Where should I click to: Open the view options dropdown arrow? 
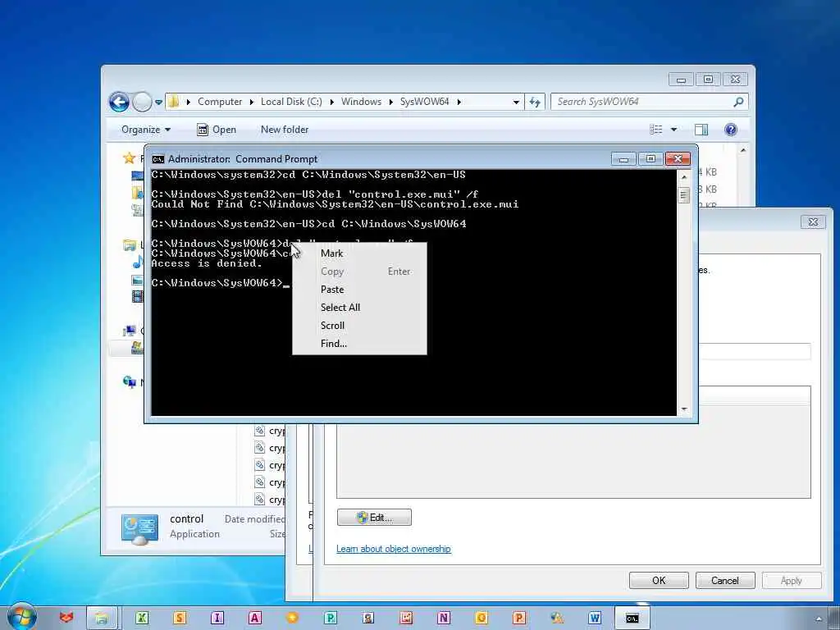(674, 129)
